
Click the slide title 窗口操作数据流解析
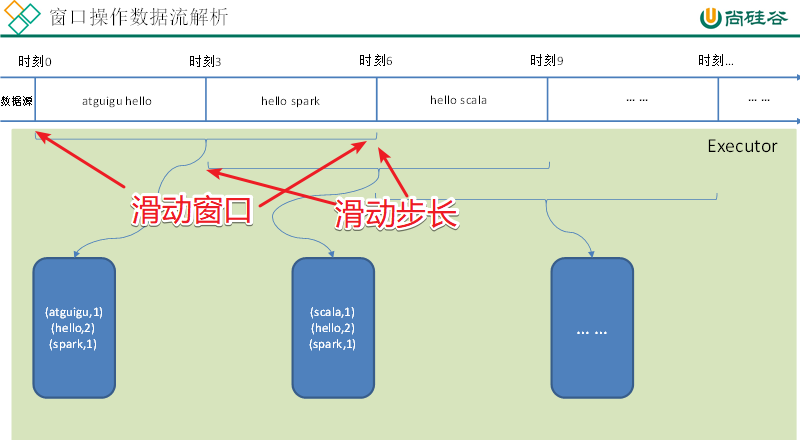tap(139, 17)
